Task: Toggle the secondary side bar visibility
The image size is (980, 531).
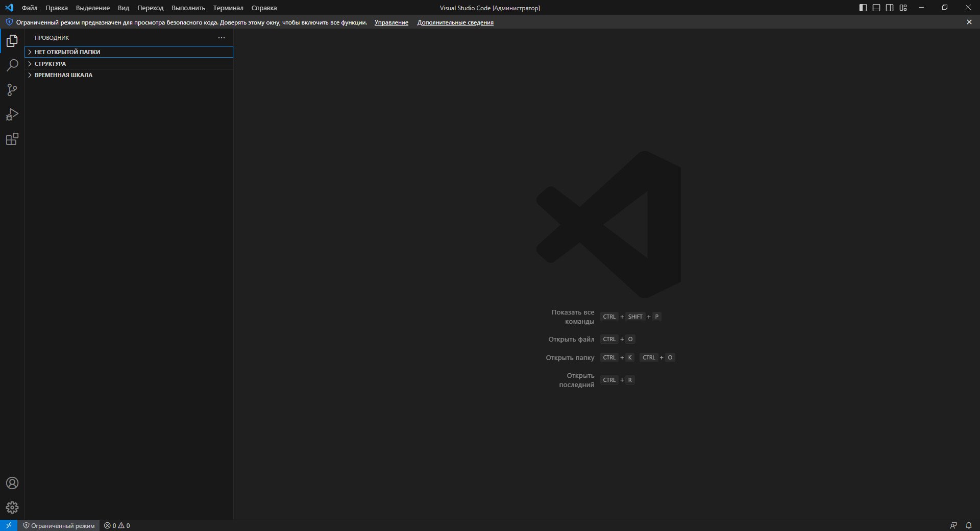Action: [890, 8]
